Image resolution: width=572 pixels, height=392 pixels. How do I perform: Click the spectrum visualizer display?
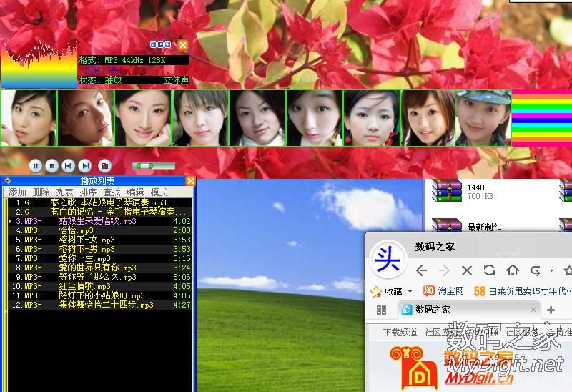(x=39, y=64)
